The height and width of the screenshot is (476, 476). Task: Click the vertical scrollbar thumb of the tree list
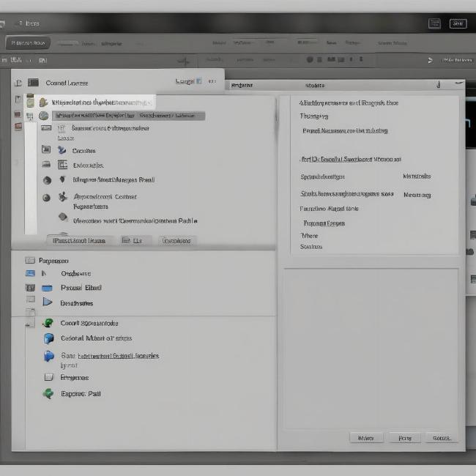tap(277, 116)
